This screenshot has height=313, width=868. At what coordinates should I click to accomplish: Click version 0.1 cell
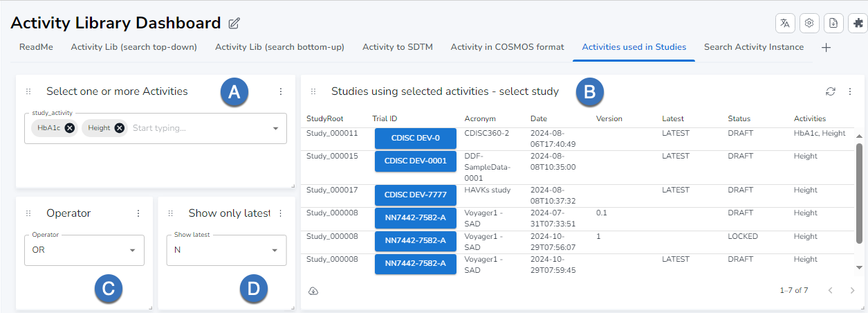tap(602, 213)
